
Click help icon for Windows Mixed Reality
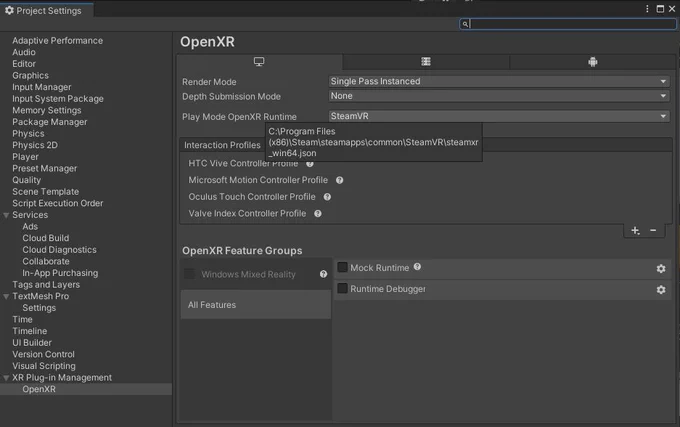(x=324, y=274)
